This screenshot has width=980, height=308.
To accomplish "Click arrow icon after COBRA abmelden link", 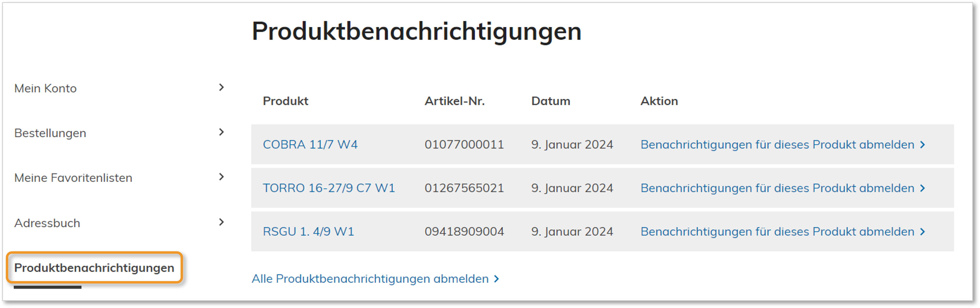I will pos(923,144).
